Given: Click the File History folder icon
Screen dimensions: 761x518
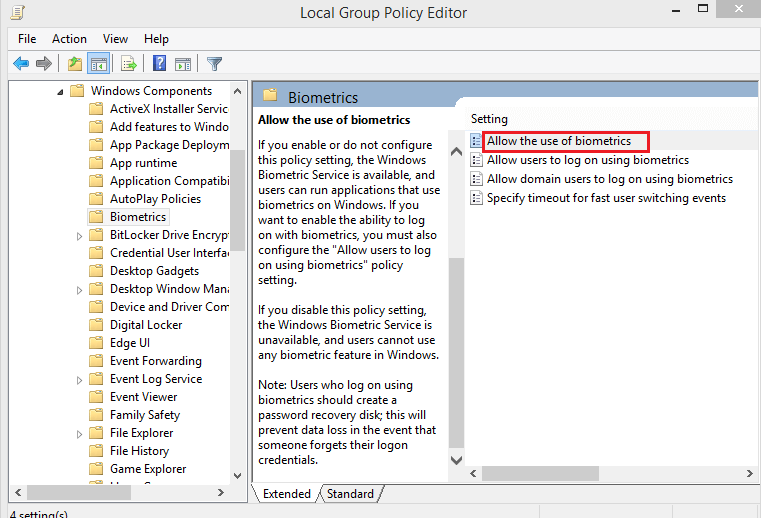Looking at the screenshot, I should click(x=96, y=450).
